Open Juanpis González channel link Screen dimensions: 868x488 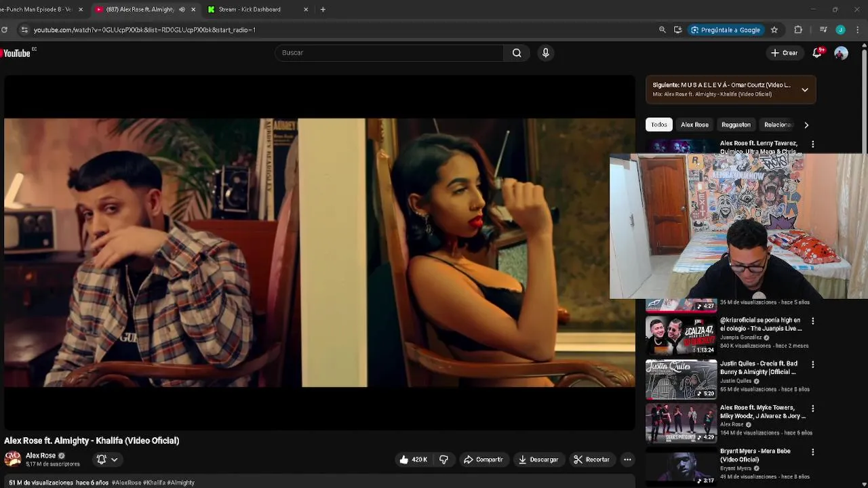741,337
